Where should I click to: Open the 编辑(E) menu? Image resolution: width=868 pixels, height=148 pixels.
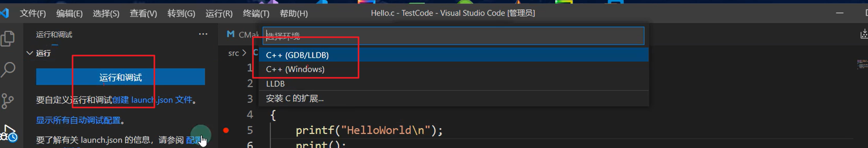coord(69,13)
